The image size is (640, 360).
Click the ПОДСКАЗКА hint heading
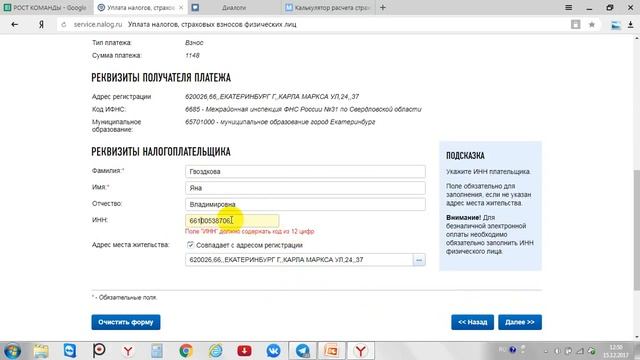coord(465,156)
